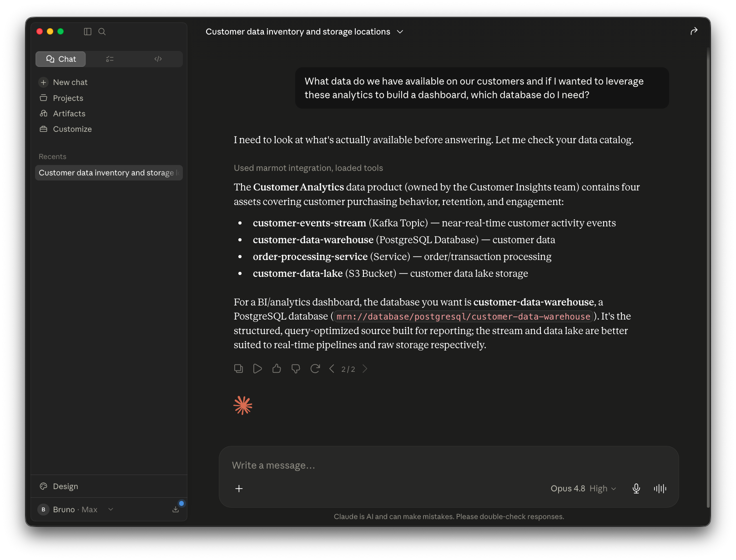
Task: Expand Used marmot integration details
Action: click(x=308, y=168)
